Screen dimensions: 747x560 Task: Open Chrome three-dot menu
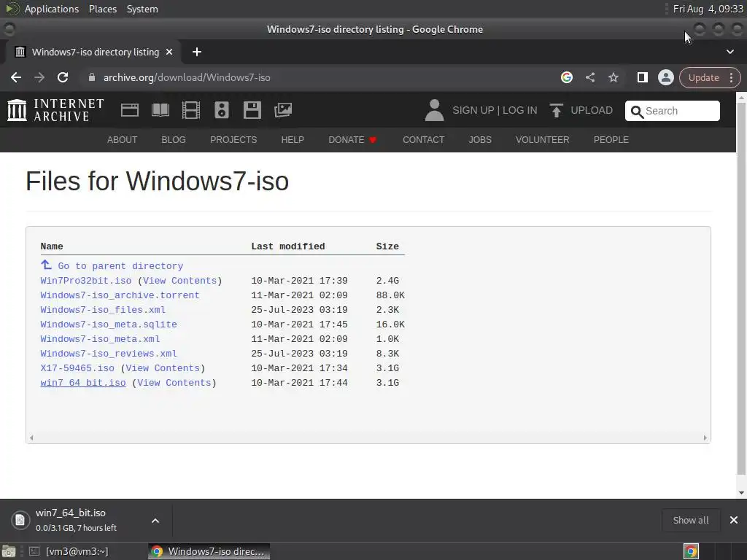[731, 77]
